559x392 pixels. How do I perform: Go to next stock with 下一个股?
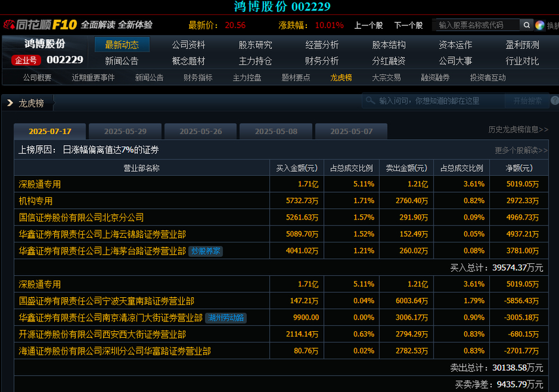click(x=408, y=25)
